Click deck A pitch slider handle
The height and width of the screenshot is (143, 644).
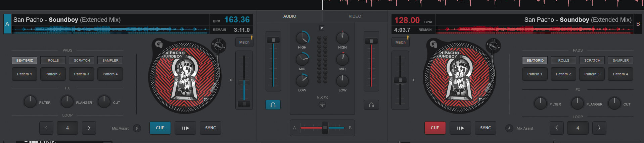pyautogui.click(x=244, y=103)
